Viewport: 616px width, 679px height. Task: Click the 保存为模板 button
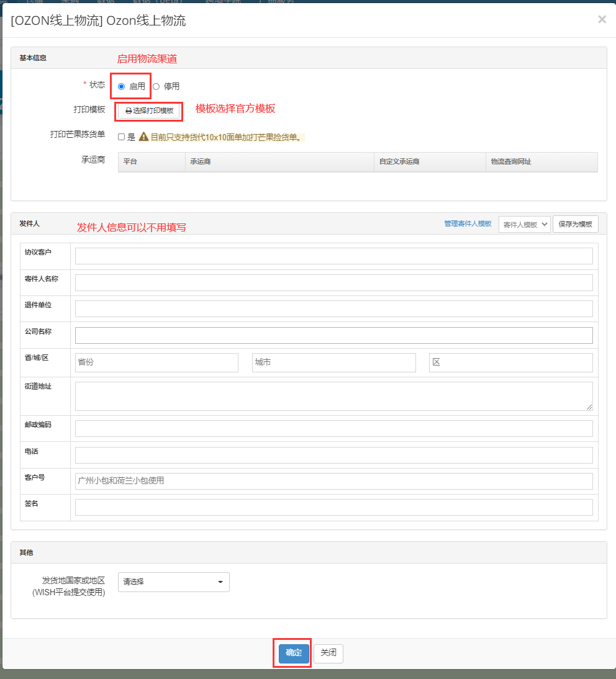[x=575, y=224]
